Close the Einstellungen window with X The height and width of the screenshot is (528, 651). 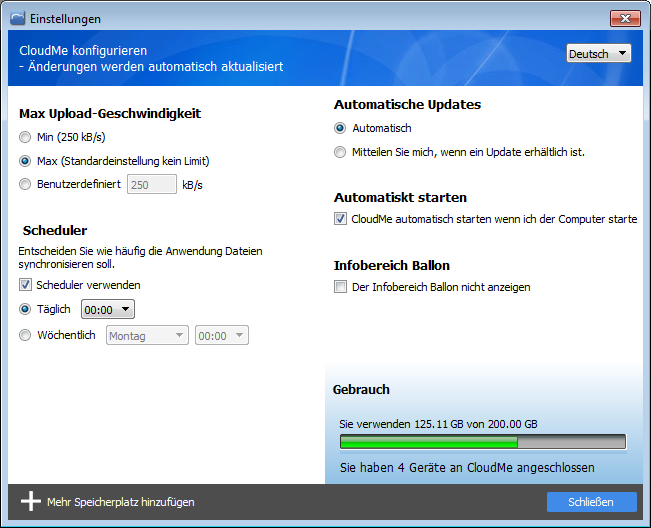(624, 18)
